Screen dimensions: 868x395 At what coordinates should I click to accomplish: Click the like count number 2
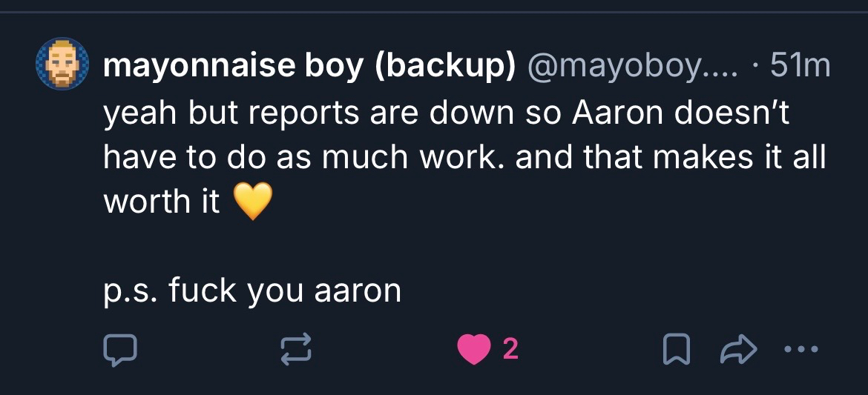(510, 349)
